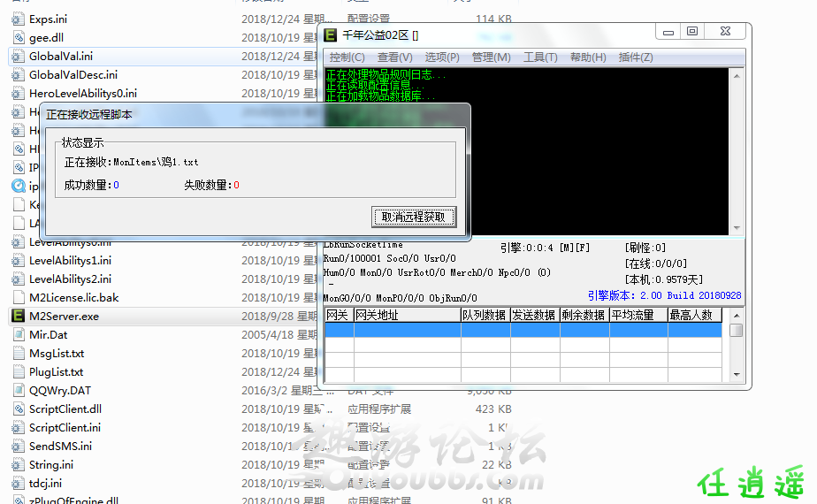Screen dimensions: 817x504
Task: Select the HeroLevelAbilitys0.ini file name
Action: tap(83, 94)
